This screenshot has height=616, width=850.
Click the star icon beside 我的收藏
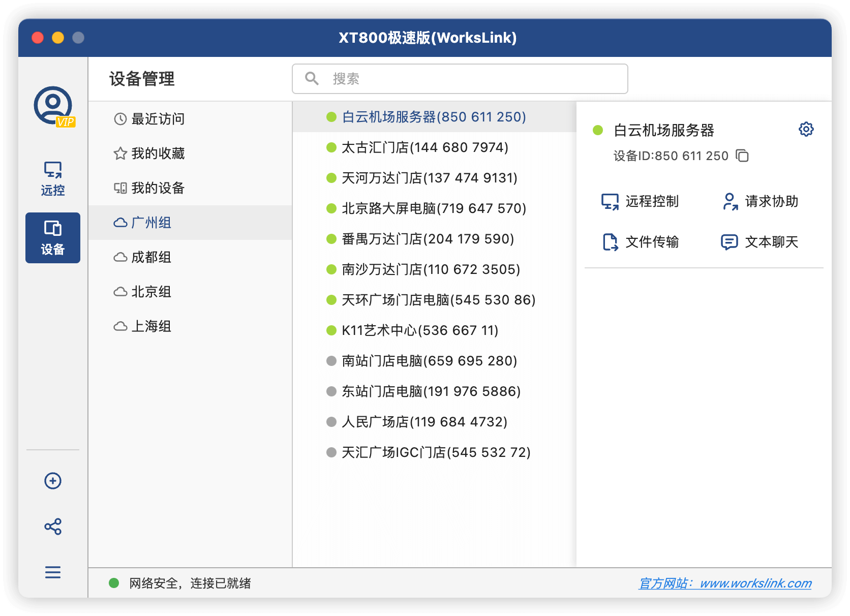click(120, 153)
